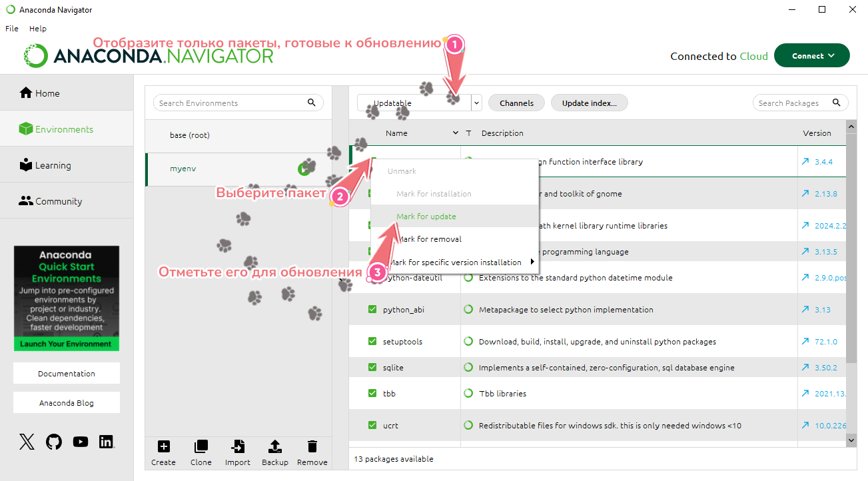Screen dimensions: 868x481
Task: Click the Channels button
Action: pyautogui.click(x=516, y=103)
